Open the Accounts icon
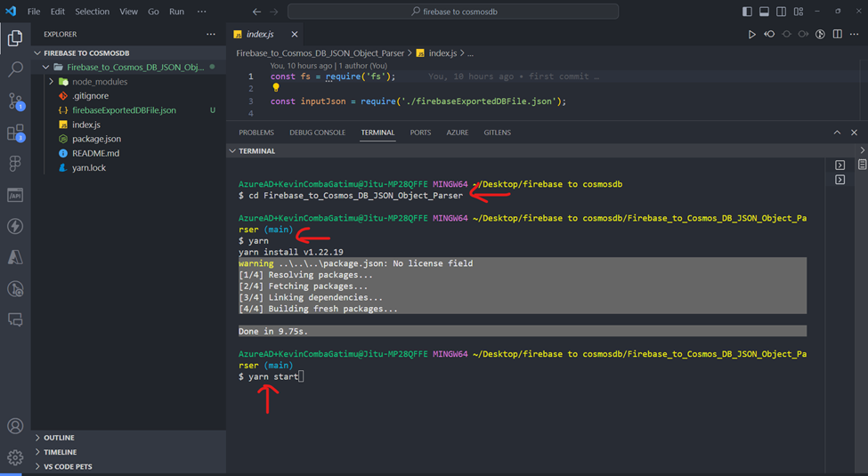 [15, 426]
